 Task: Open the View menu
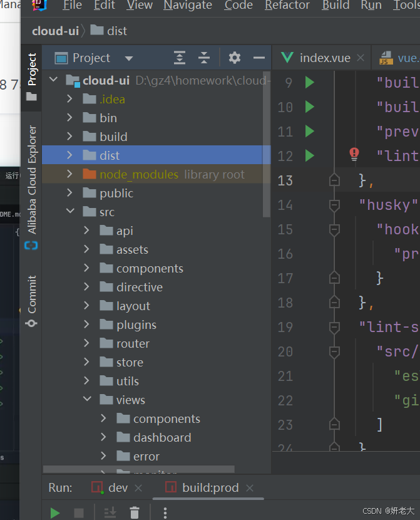(x=140, y=5)
